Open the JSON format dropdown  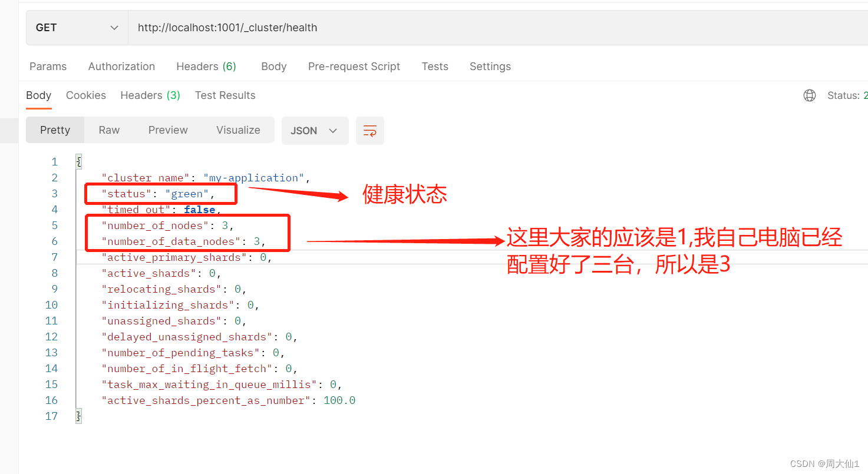point(315,131)
